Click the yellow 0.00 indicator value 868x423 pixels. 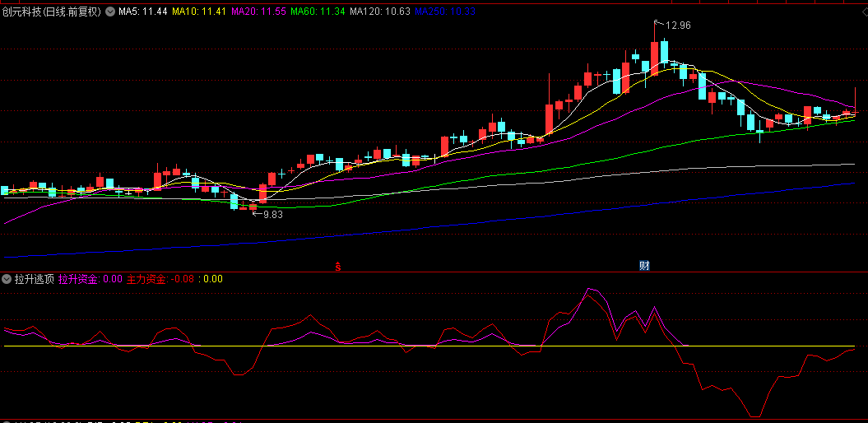point(213,279)
